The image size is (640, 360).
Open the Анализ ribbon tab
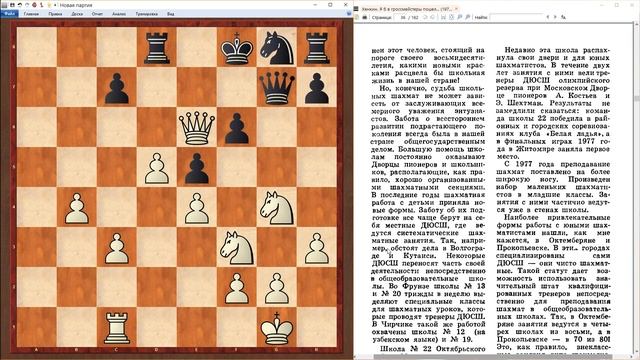coord(119,14)
